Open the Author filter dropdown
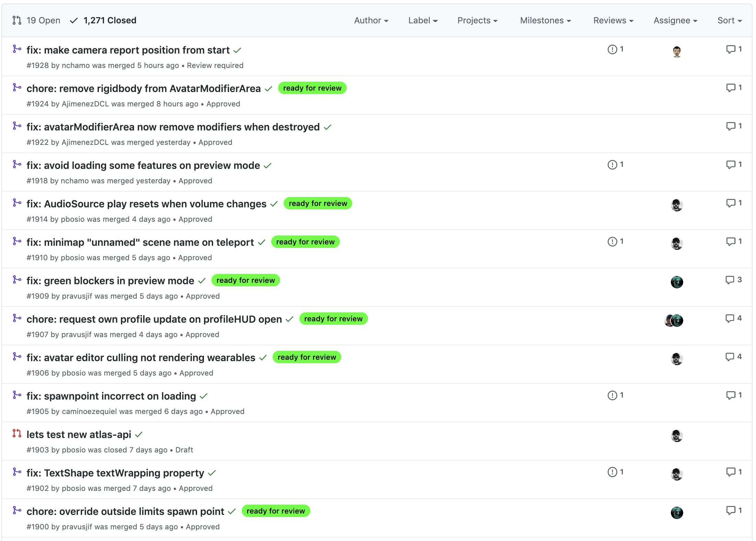The width and height of the screenshot is (756, 541). [371, 21]
